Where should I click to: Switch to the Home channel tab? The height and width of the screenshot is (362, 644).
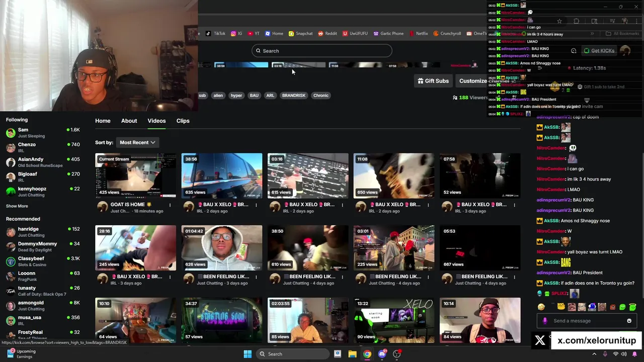tap(103, 121)
